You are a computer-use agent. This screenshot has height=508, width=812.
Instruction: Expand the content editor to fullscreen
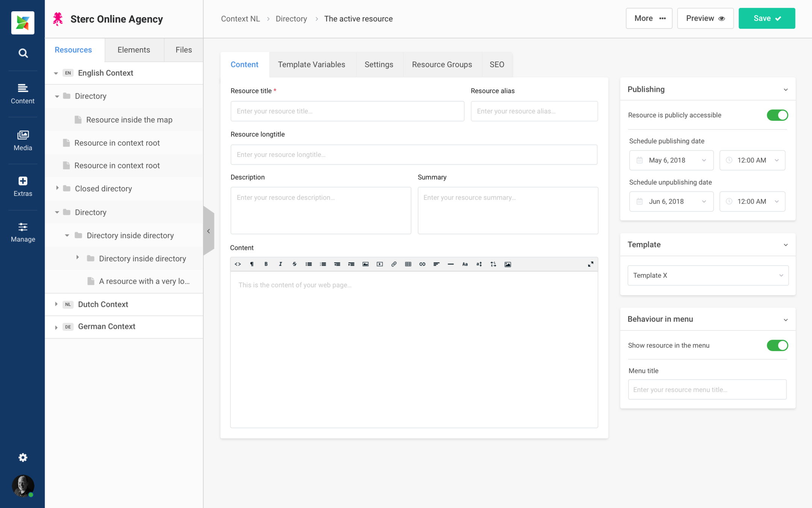(591, 264)
